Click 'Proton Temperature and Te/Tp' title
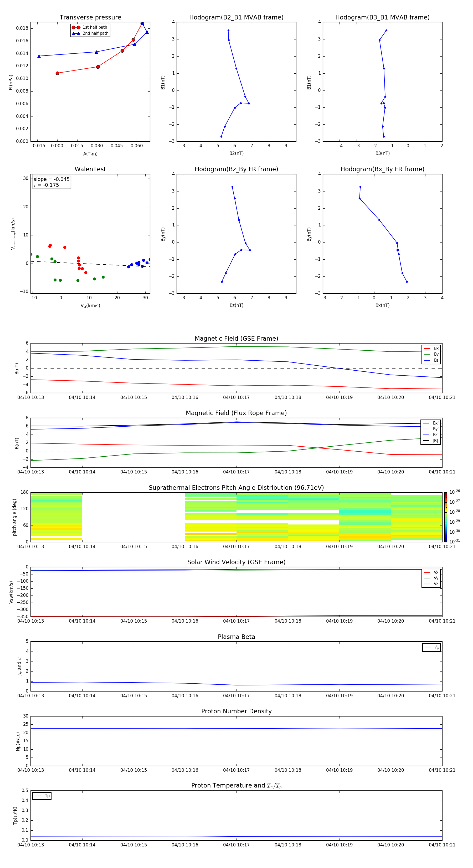This screenshot has height=868, width=473. pos(236,786)
